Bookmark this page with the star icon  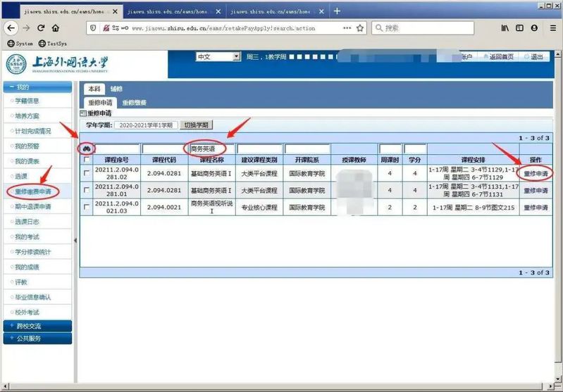pos(360,28)
